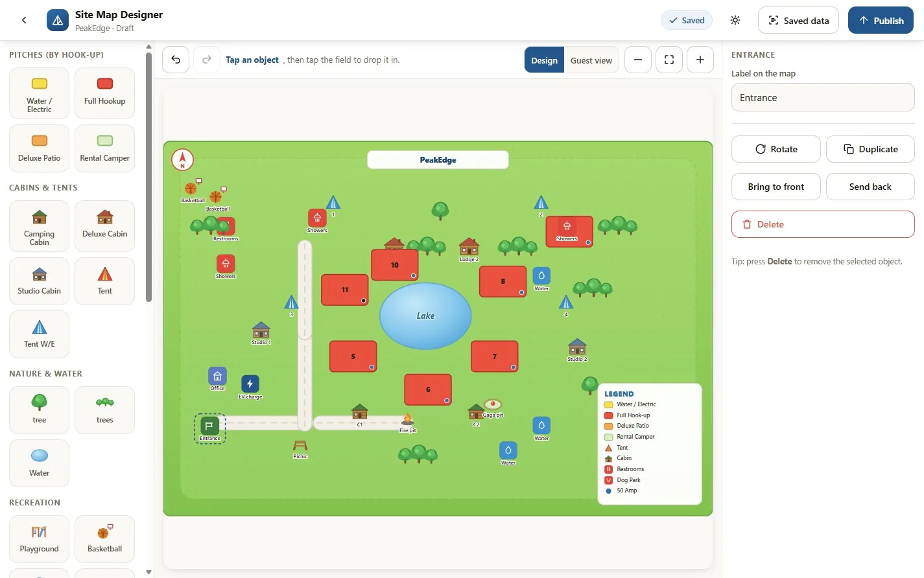Viewport: 924px width, 578px height.
Task: Select the Lake on the map
Action: click(x=425, y=316)
